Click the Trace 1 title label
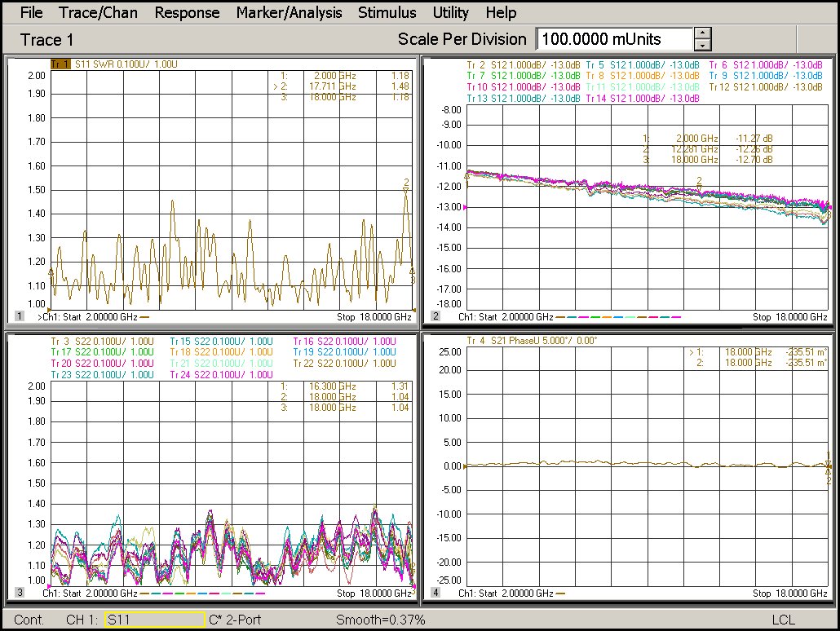 click(x=46, y=40)
